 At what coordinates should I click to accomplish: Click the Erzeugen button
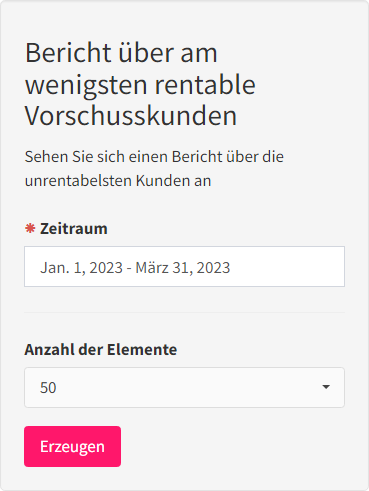coord(72,446)
